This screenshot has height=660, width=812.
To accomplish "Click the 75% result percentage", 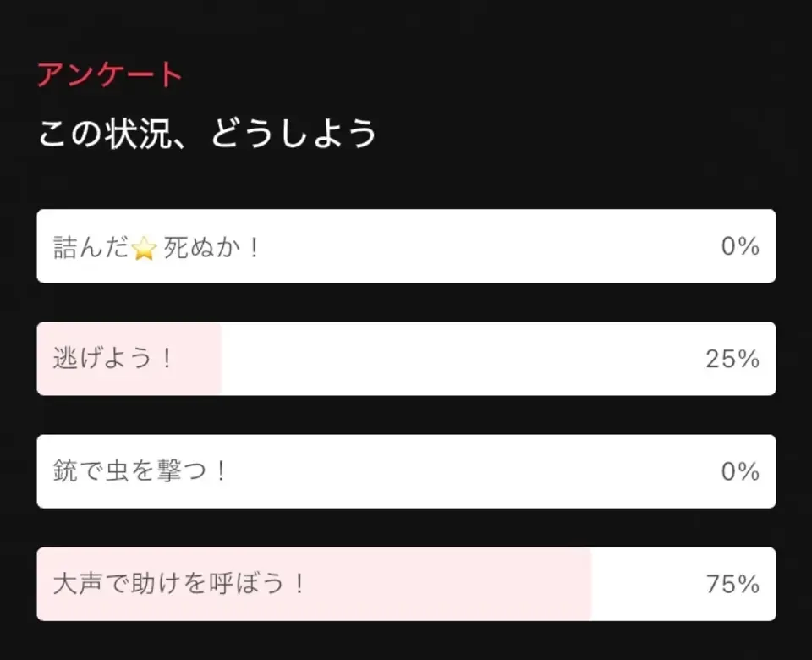I will point(732,585).
